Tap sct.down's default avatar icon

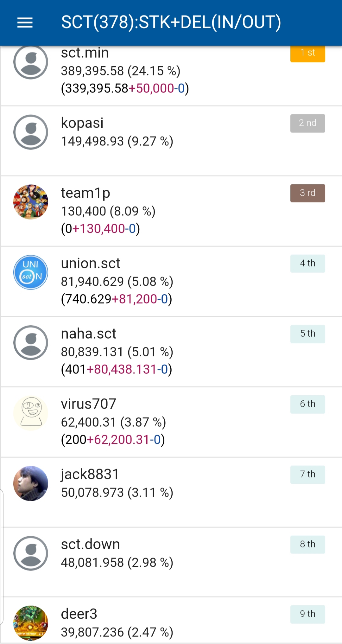point(31,553)
